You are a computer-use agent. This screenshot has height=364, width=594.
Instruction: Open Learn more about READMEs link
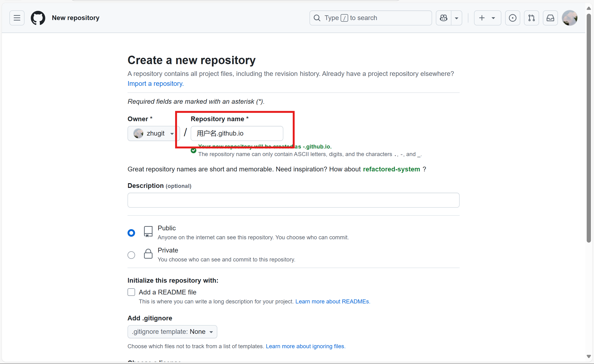coord(332,301)
